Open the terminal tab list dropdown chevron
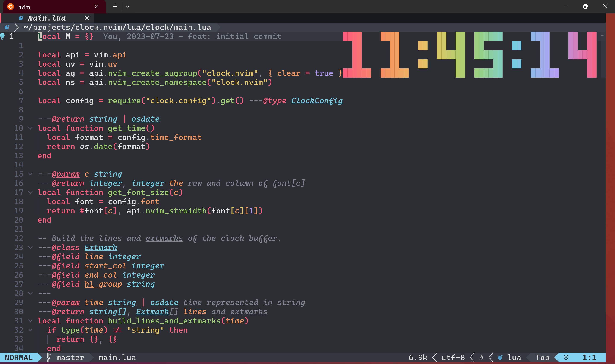This screenshot has height=364, width=615. (x=128, y=7)
